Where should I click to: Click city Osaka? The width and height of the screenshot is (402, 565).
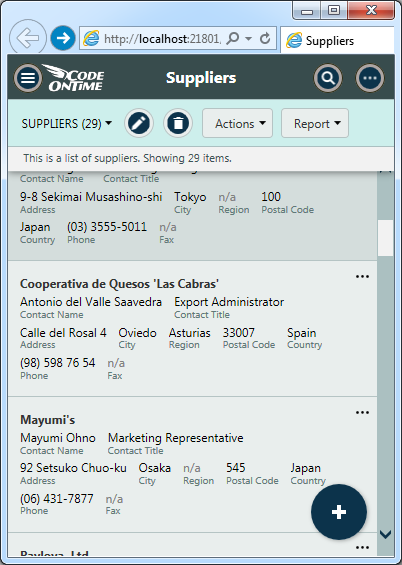[x=155, y=468]
